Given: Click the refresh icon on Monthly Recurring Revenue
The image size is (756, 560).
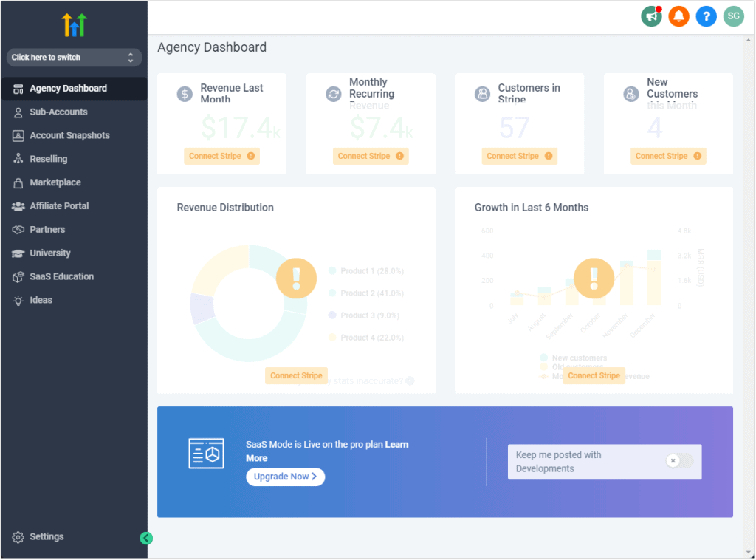Looking at the screenshot, I should coord(333,94).
